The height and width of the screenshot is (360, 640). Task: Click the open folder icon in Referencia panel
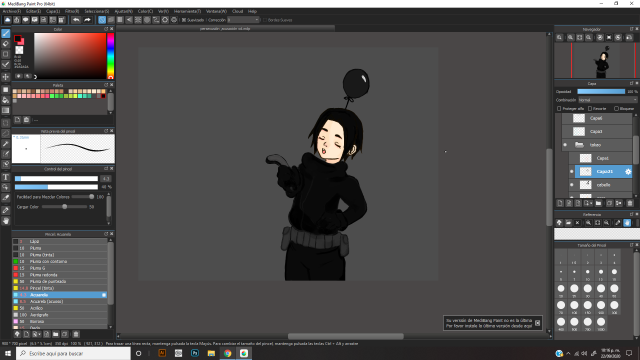pos(568,223)
